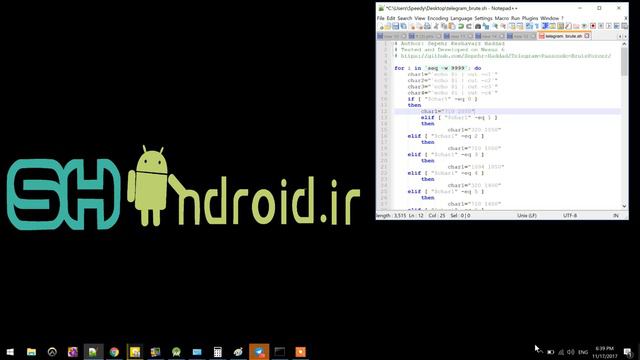640x360 pixels.
Task: Click the Stop Recording macro icon
Action: pyautogui.click(x=601, y=26)
